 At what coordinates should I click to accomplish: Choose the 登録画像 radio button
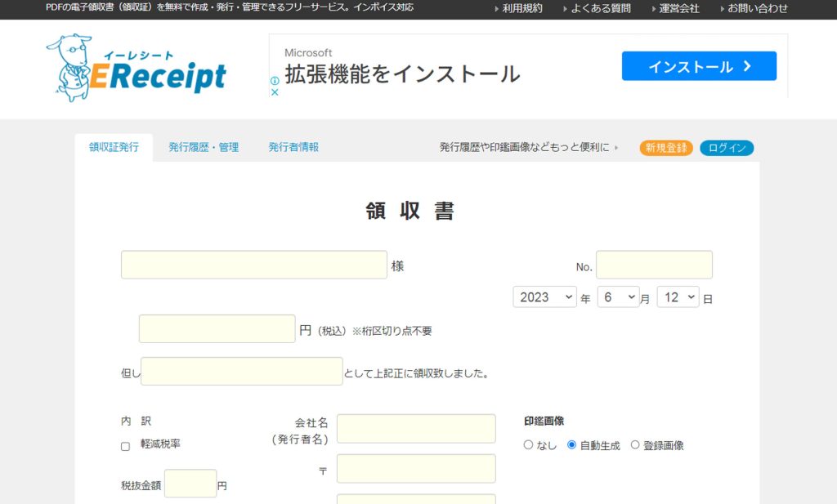635,445
